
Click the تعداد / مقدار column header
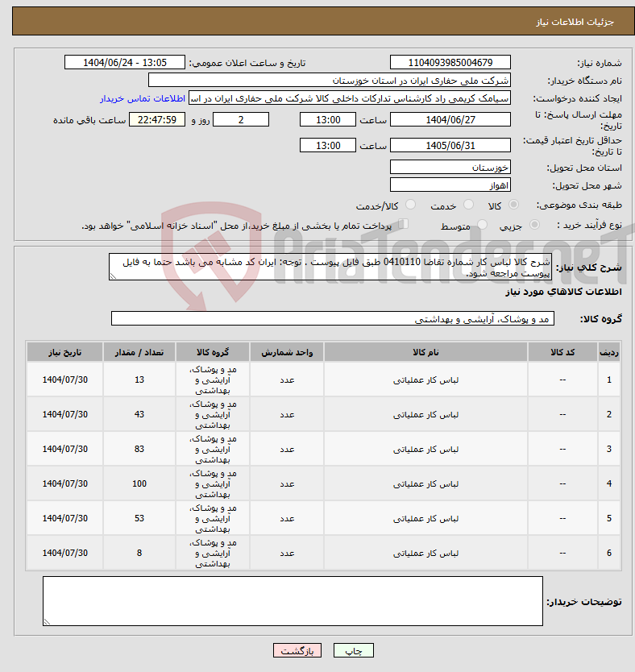tap(139, 352)
